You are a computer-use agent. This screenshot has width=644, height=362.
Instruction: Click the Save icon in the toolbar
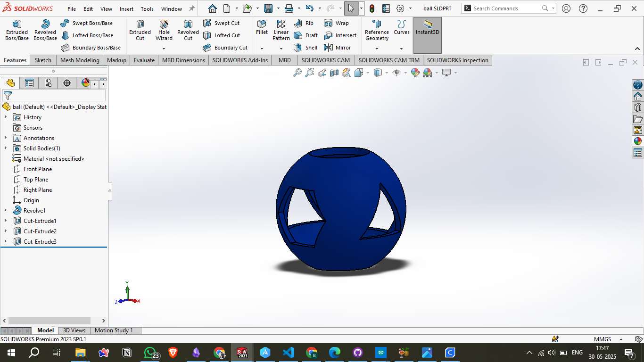pyautogui.click(x=268, y=8)
